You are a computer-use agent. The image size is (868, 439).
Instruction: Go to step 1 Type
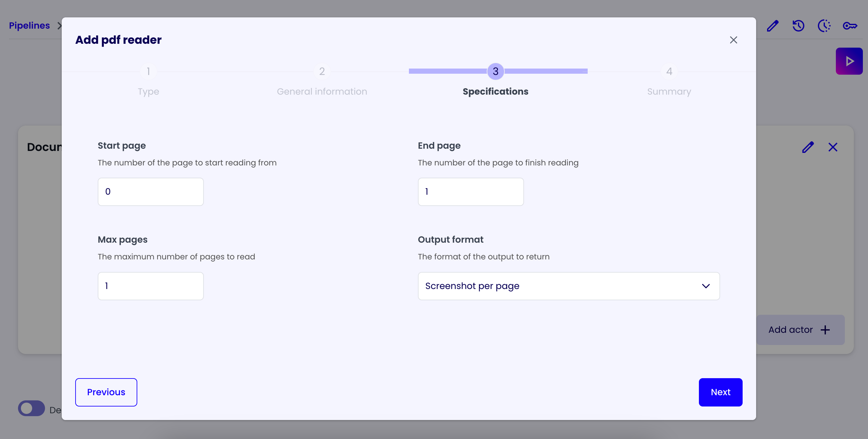coord(148,71)
